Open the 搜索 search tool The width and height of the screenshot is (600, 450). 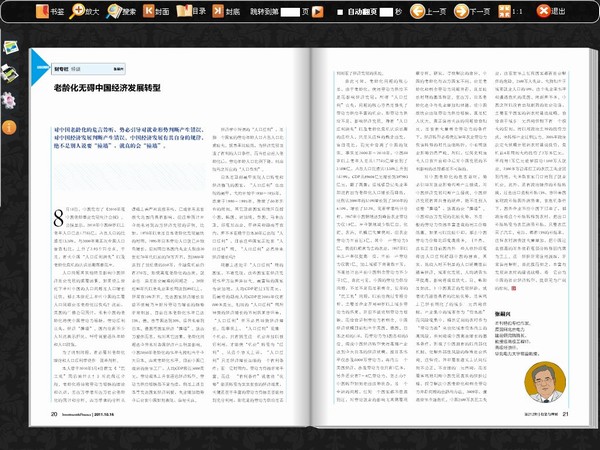tap(121, 11)
